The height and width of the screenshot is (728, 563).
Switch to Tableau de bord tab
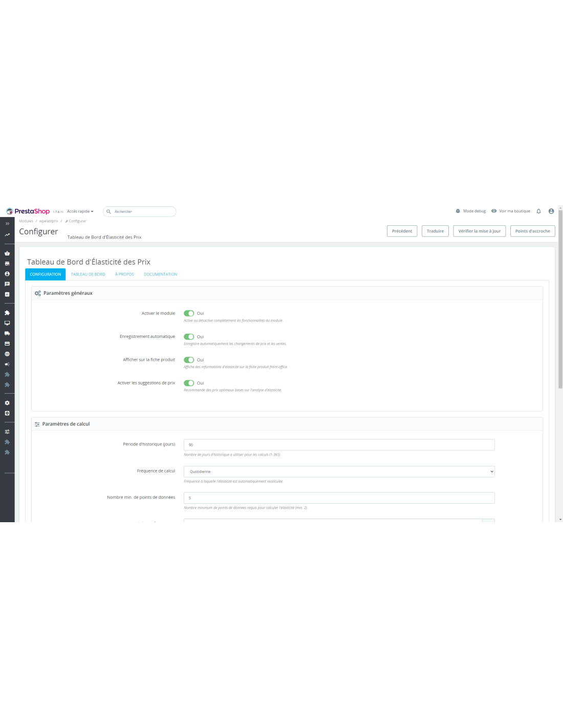(x=88, y=274)
